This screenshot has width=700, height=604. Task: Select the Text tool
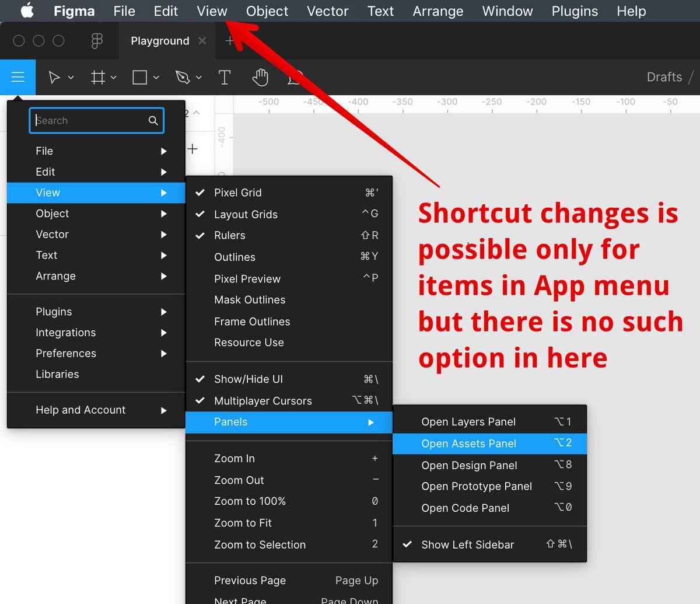225,77
